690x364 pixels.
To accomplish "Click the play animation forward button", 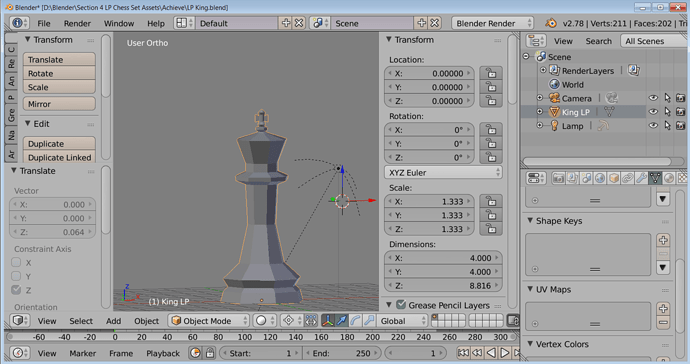I will pos(505,353).
